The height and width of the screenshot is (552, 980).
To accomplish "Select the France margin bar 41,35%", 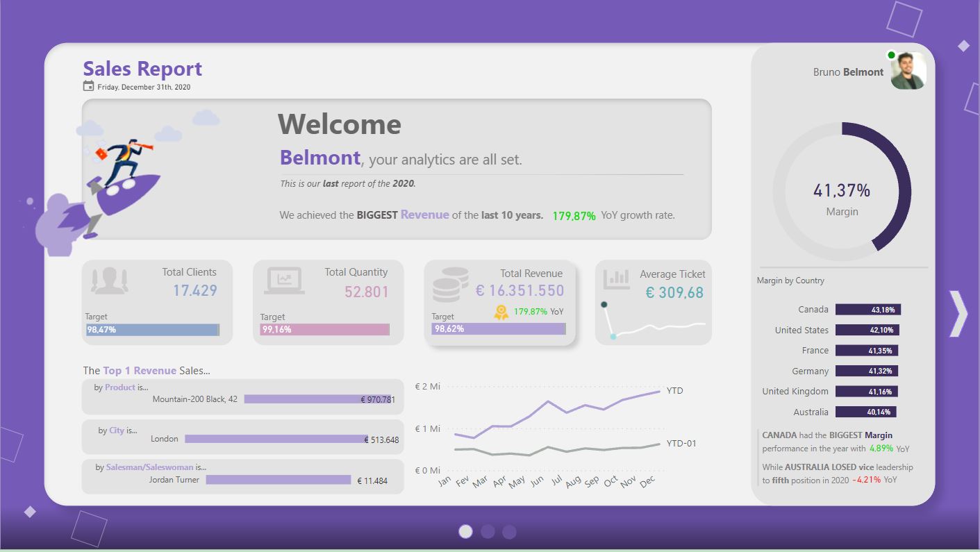I will point(867,351).
